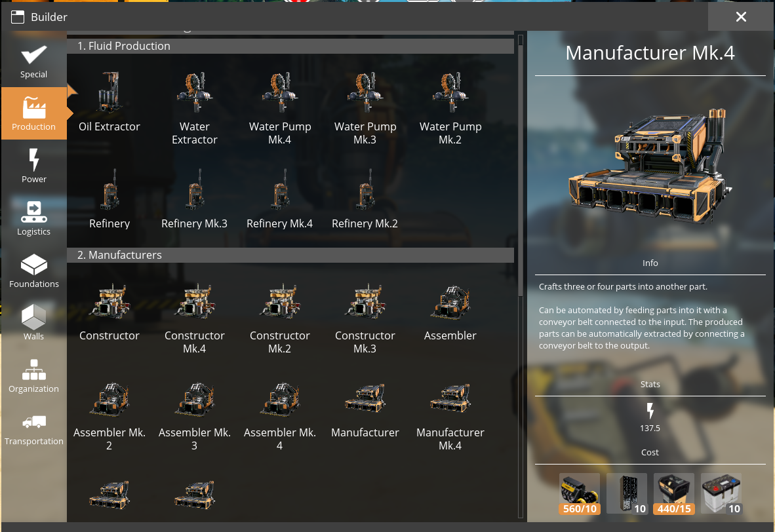This screenshot has height=532, width=775.
Task: Choose Water Pump Mk.2
Action: (450, 107)
